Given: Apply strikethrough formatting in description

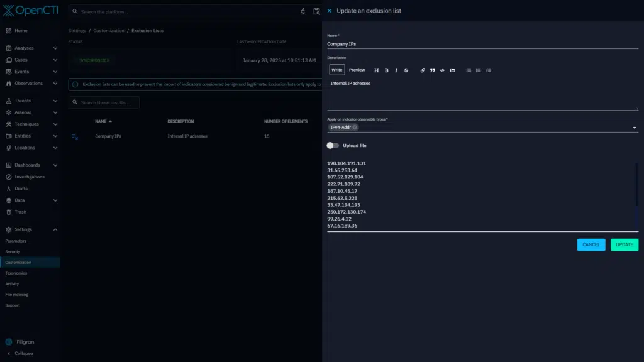Looking at the screenshot, I should 406,70.
